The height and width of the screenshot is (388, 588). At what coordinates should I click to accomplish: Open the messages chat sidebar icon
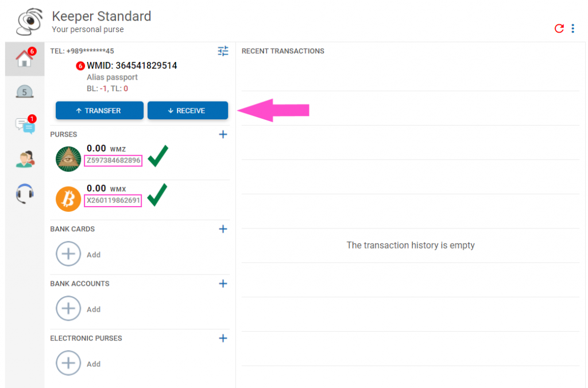pyautogui.click(x=25, y=125)
